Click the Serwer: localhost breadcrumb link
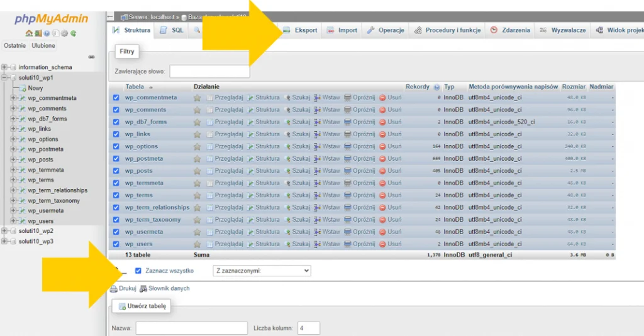 click(x=150, y=17)
